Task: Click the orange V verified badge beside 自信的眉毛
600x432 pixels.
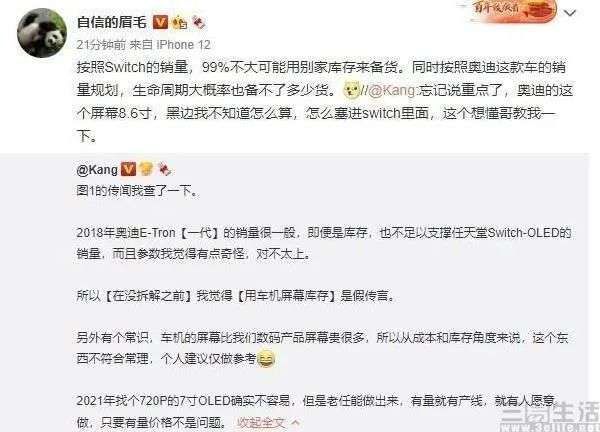Action: (x=160, y=22)
